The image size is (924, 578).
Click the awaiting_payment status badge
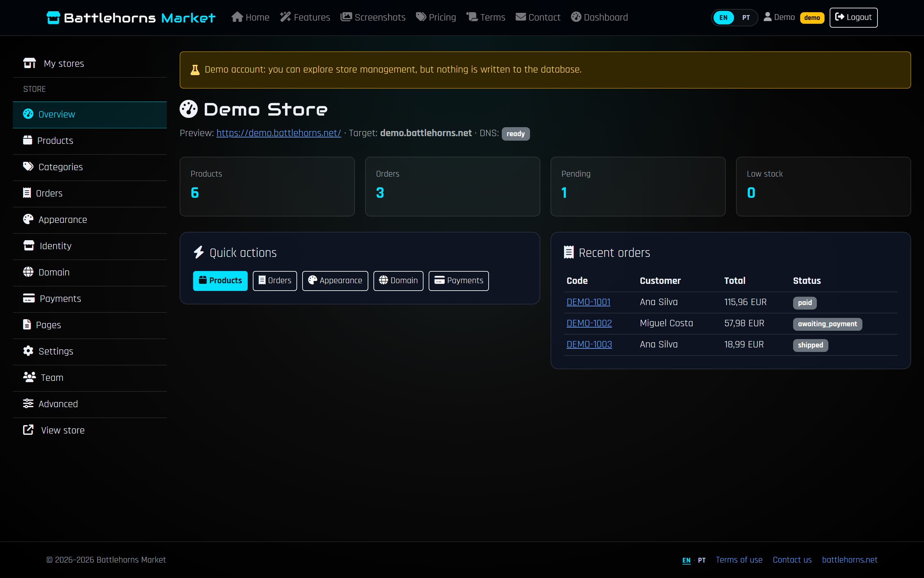click(827, 324)
